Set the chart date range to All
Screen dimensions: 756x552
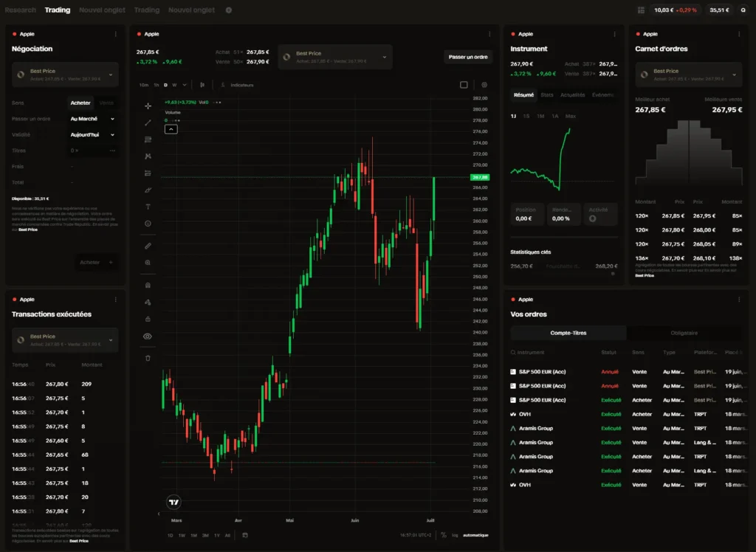(227, 535)
